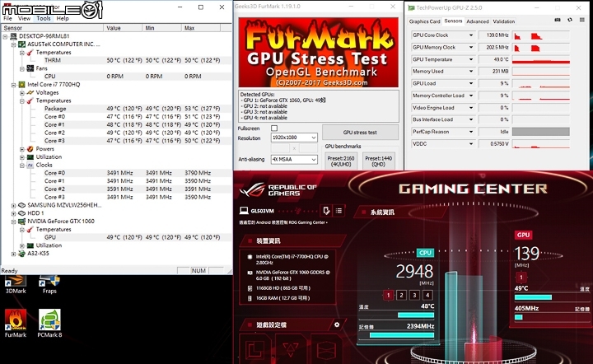Open the PerfCap Reason sensor dropdown
The width and height of the screenshot is (593, 364).
point(471,132)
